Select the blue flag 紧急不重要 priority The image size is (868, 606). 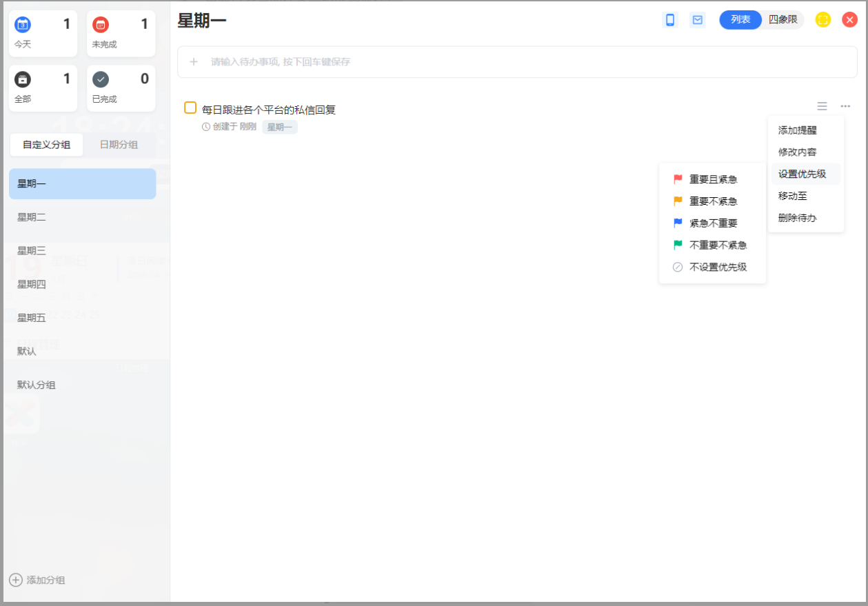[x=712, y=223]
